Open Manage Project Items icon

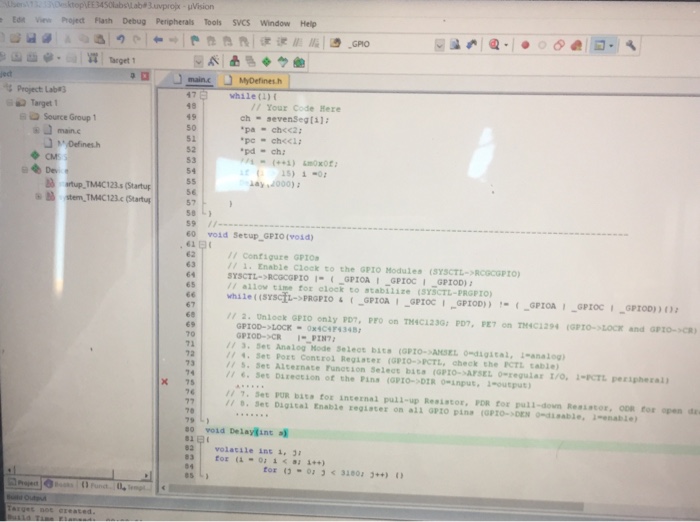(234, 61)
